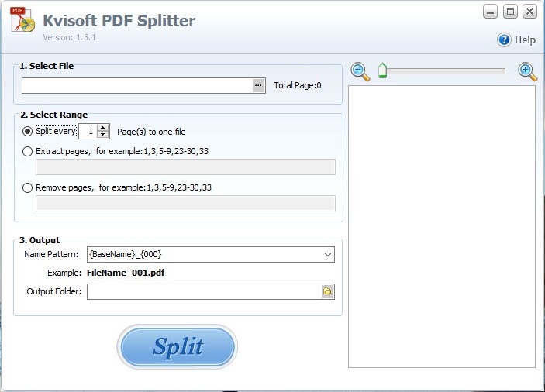Image resolution: width=545 pixels, height=392 pixels.
Task: Minimize the Kvisoft PDF Splitter window
Action: (x=490, y=12)
